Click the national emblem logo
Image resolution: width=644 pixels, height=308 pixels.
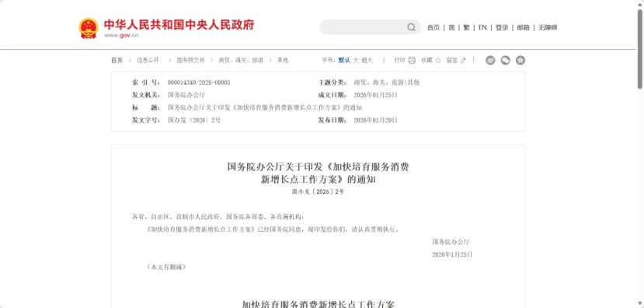coord(89,28)
